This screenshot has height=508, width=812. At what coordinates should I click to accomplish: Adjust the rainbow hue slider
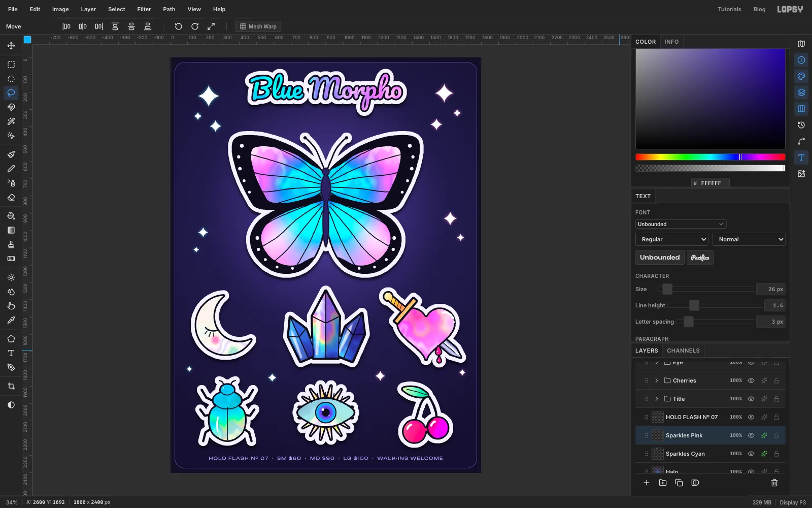point(710,157)
